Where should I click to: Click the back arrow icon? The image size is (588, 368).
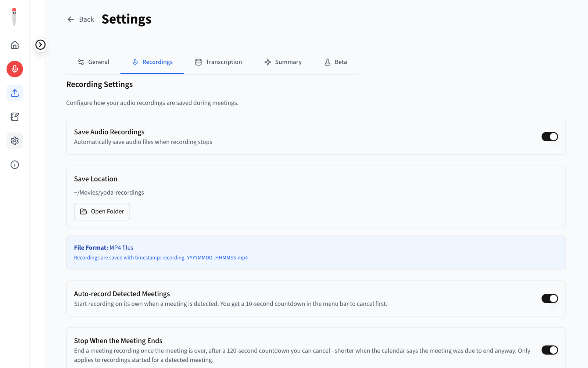(71, 20)
